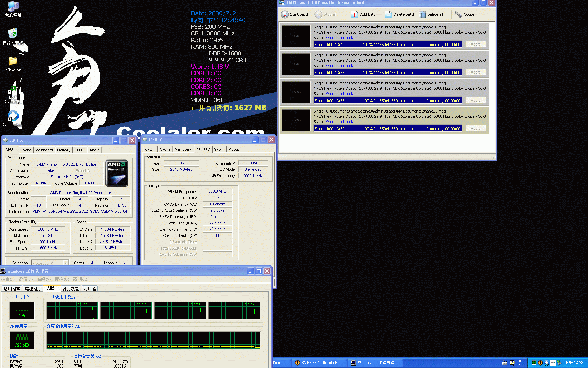This screenshot has height=368, width=588.
Task: Click Windows 工作管理員 taskbar button
Action: (x=376, y=363)
